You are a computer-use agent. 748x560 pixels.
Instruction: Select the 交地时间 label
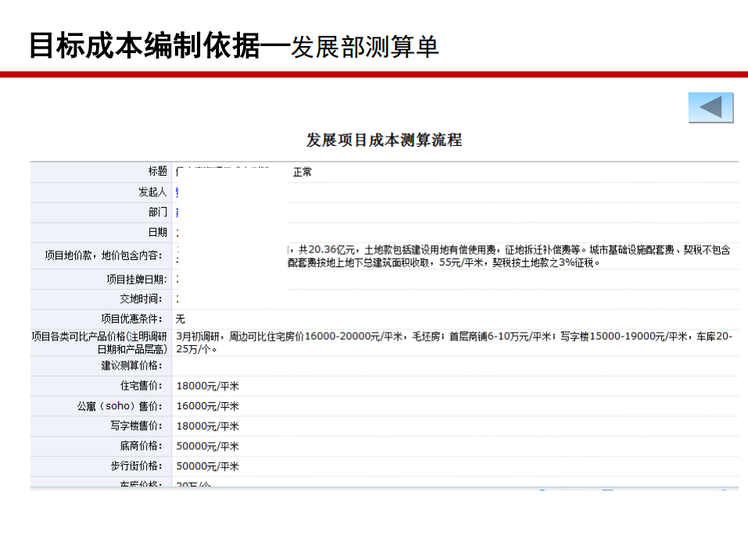(141, 299)
